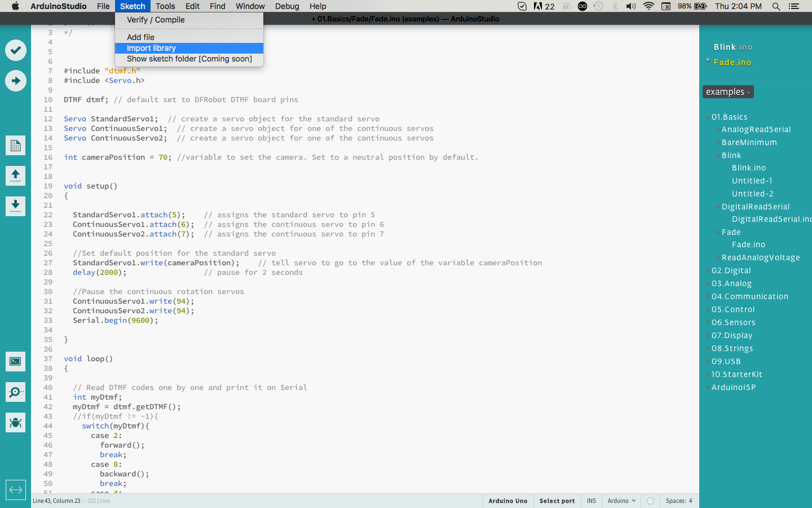Toggle INS insert mode in status bar
The image size is (812, 508).
[592, 501]
